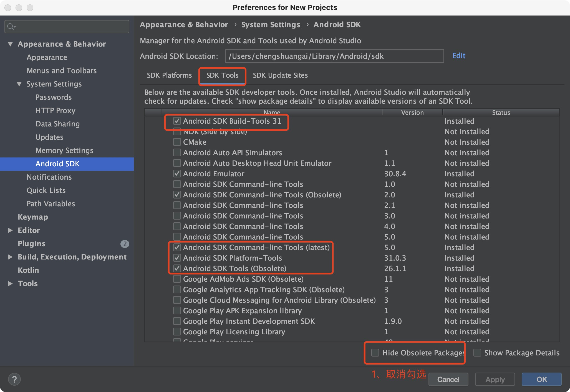Screen dimensions: 570x392
Task: Uncheck Command-line Tools (latest) checkbox
Action: click(177, 247)
